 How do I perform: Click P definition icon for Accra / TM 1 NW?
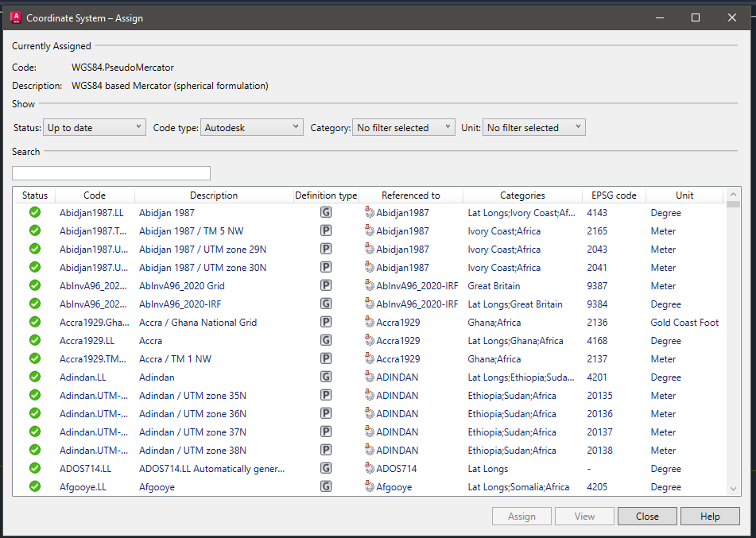click(x=326, y=358)
